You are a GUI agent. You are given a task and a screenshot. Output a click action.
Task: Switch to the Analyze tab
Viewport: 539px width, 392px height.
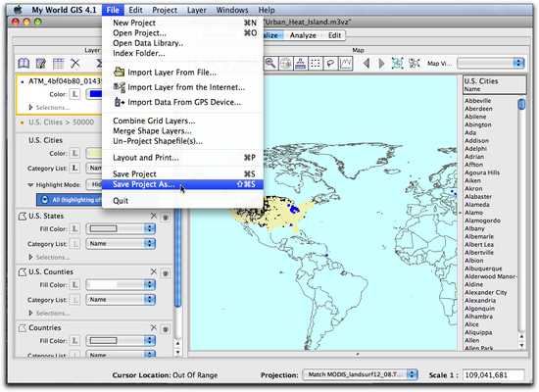click(303, 35)
